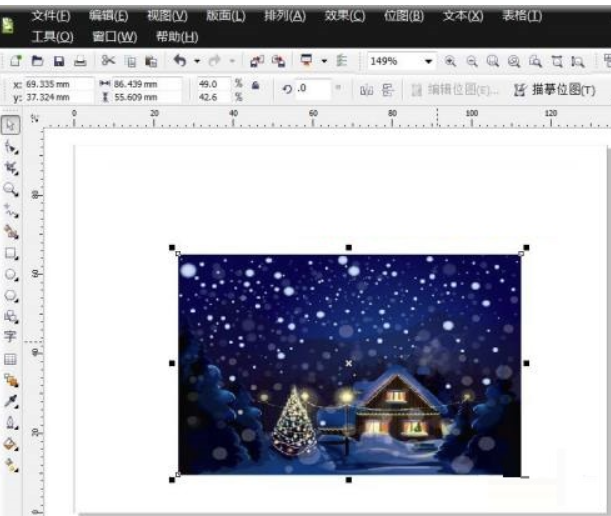Viewport: 611px width, 516px height.
Task: Click the Copy icon
Action: click(x=130, y=61)
